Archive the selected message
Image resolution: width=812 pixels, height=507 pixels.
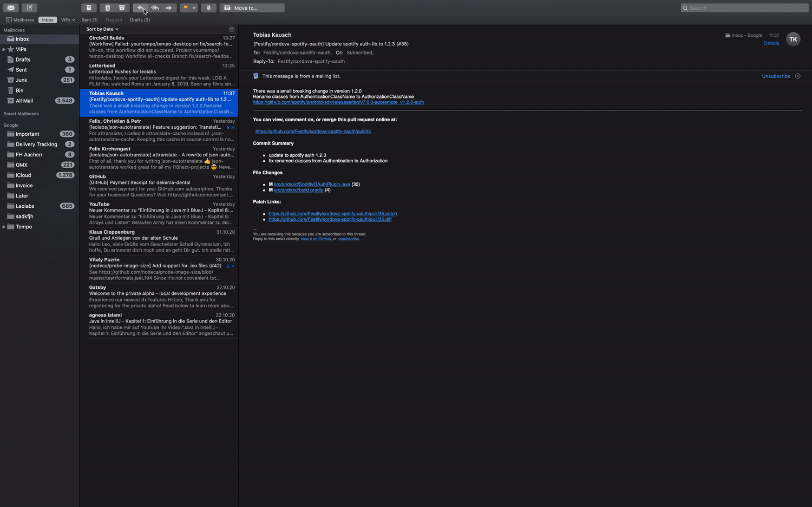coord(89,8)
